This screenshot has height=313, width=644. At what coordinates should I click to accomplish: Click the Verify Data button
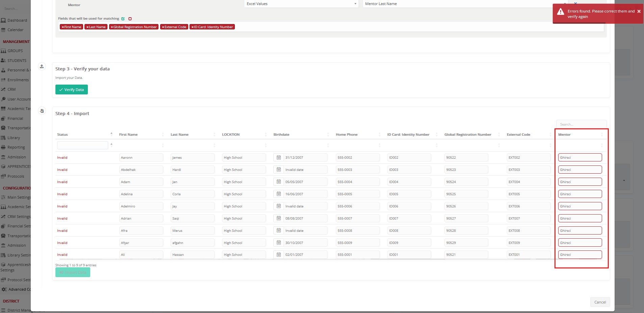(72, 90)
